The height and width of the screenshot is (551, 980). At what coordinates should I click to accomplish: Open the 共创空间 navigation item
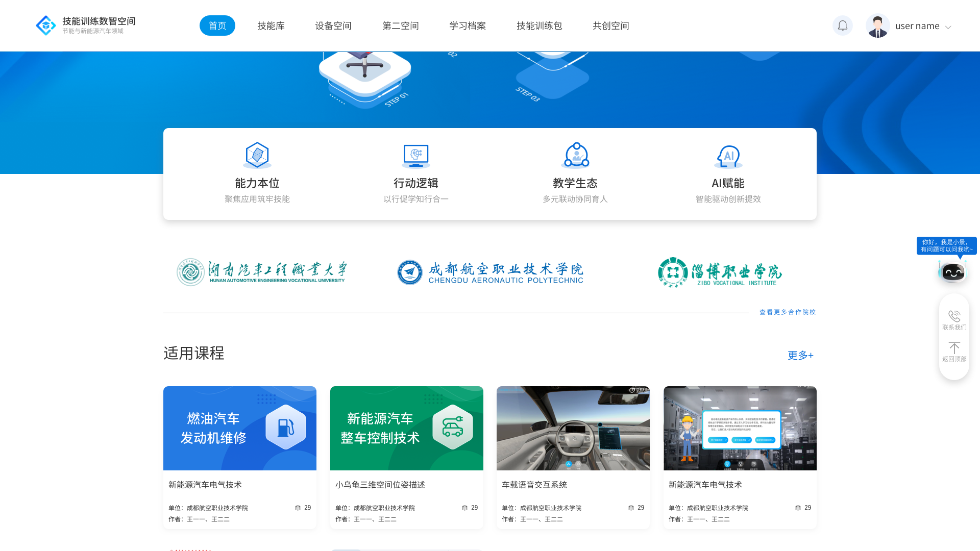(610, 26)
